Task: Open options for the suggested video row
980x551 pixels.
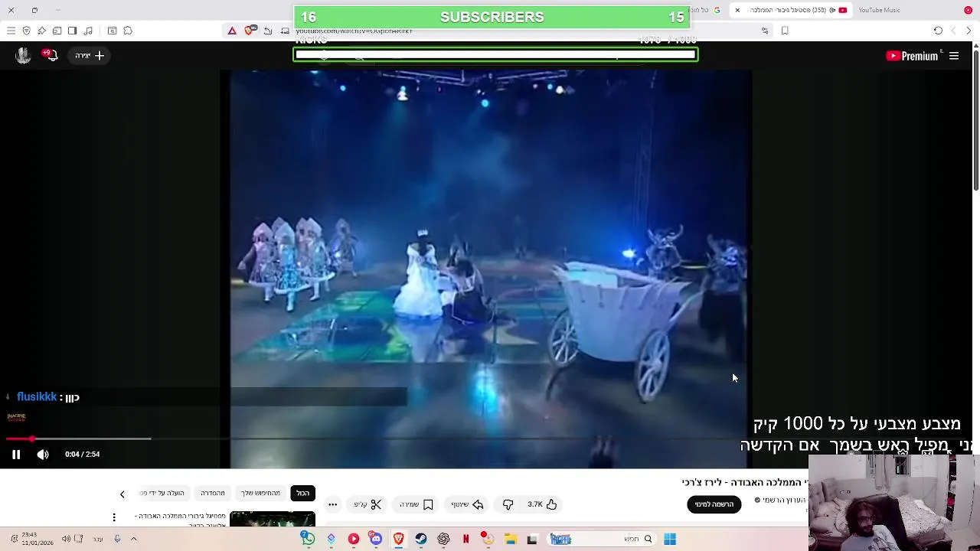Action: click(114, 517)
